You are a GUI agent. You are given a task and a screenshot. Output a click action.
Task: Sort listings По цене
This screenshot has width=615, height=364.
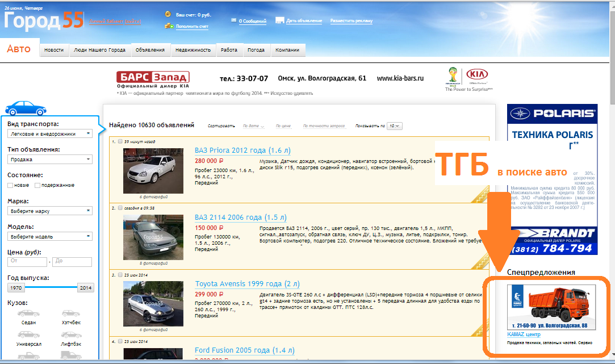pyautogui.click(x=283, y=126)
